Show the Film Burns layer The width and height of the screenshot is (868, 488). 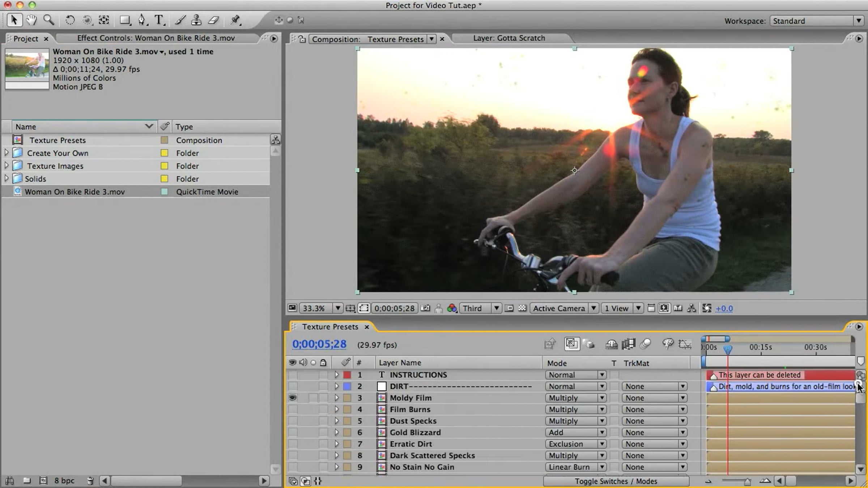pyautogui.click(x=292, y=410)
